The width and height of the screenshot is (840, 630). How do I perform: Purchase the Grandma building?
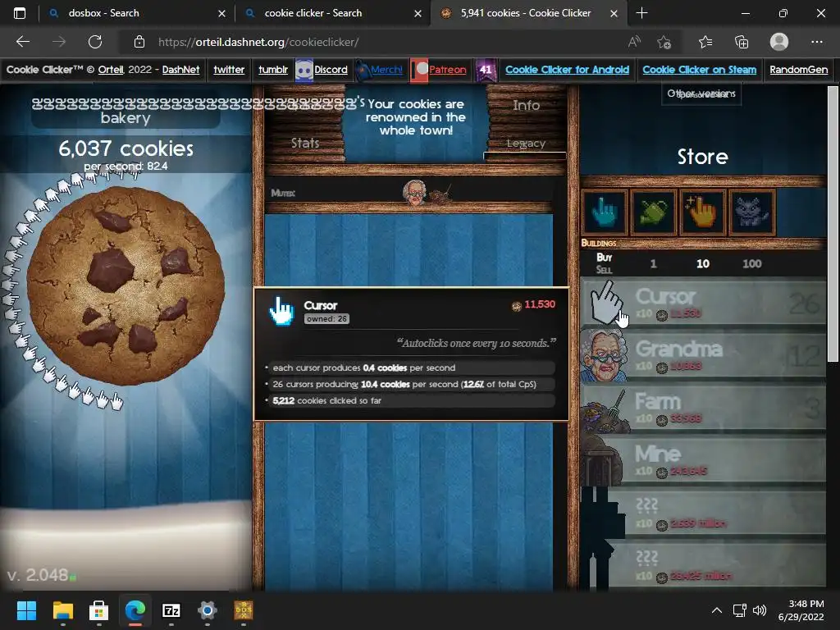702,355
